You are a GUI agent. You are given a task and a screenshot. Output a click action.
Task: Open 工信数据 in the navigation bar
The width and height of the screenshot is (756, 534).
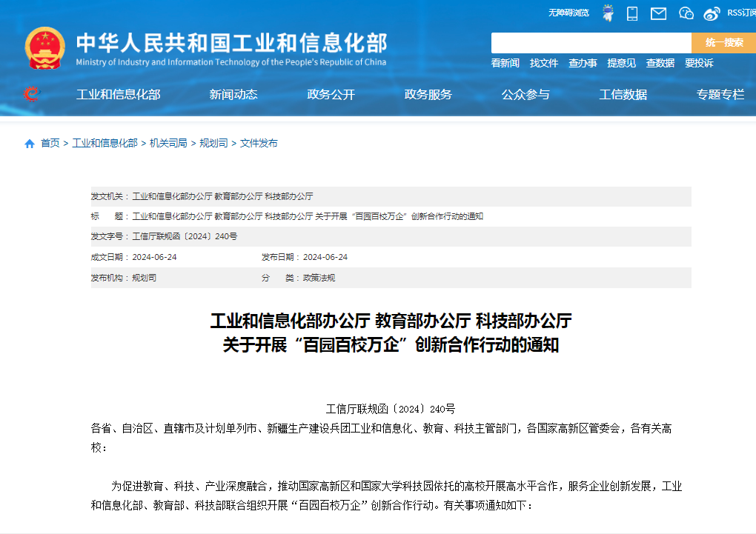tap(623, 94)
